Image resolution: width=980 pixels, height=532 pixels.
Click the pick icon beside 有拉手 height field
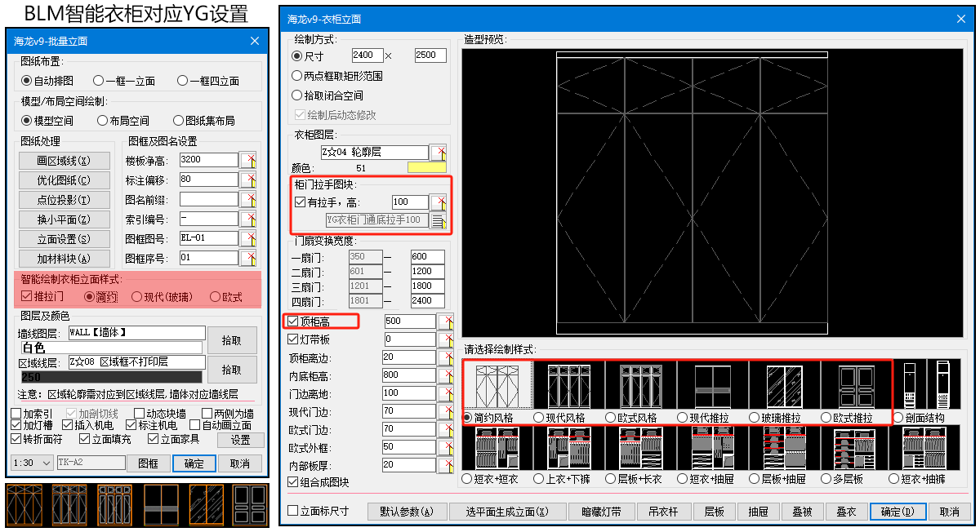439,202
